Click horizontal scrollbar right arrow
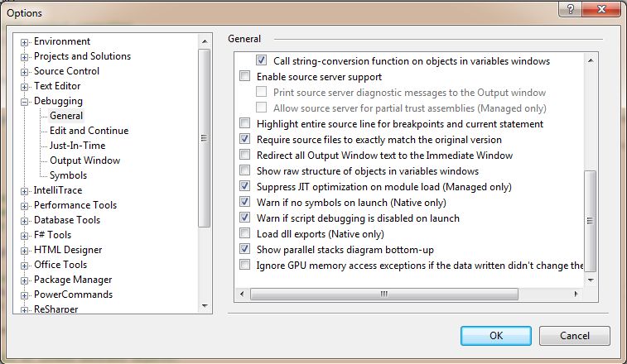627x364 pixels. coord(576,294)
